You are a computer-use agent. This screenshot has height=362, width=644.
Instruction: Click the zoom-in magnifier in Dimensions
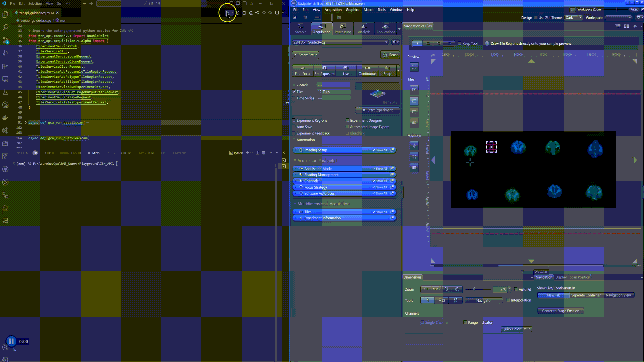(457, 289)
